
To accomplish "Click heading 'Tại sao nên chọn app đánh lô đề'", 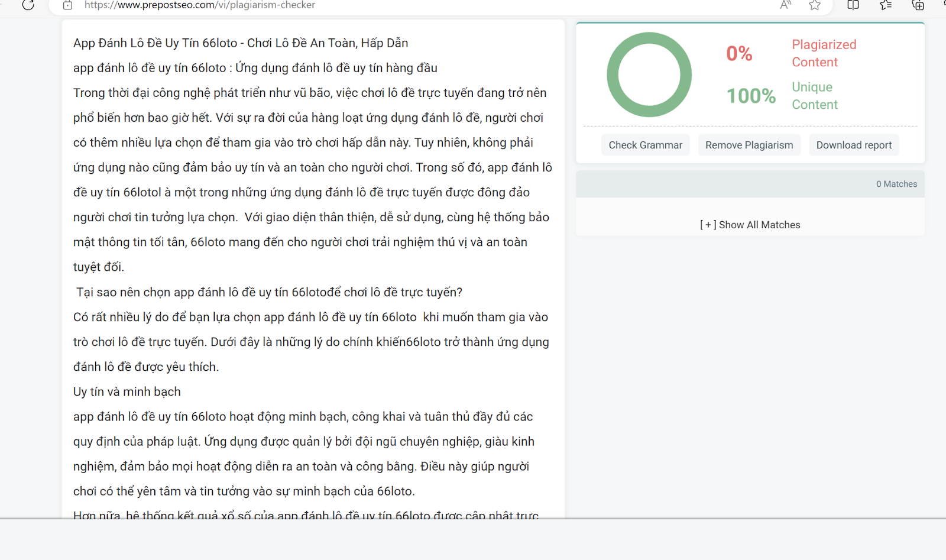I will 270,292.
